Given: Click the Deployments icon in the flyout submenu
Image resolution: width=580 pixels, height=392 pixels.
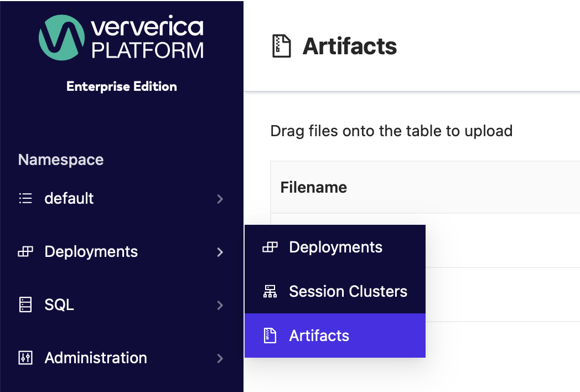Looking at the screenshot, I should (270, 247).
